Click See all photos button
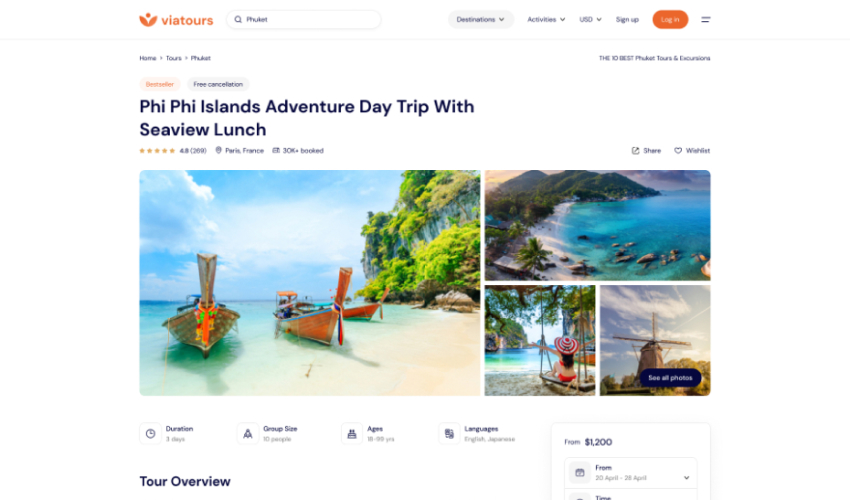This screenshot has width=850, height=500. [670, 378]
